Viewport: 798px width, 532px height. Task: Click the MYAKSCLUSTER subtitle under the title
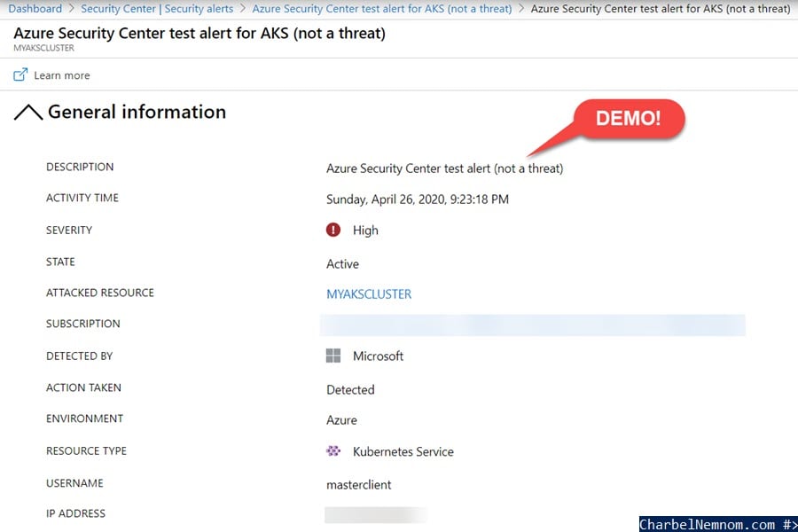43,48
